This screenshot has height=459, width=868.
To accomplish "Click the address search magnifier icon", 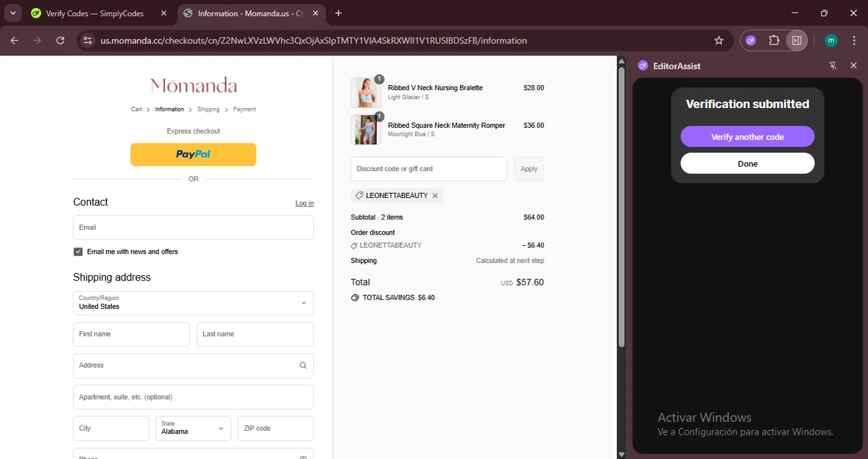I will click(303, 365).
